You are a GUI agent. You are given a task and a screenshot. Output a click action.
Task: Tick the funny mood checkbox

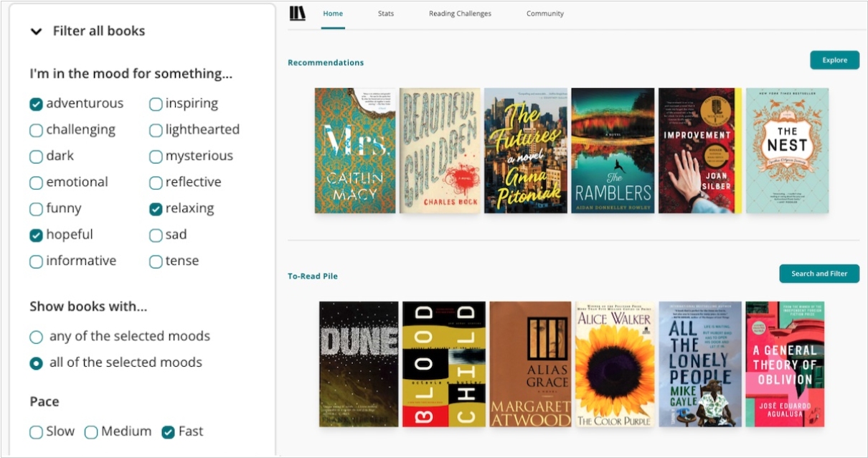click(36, 209)
